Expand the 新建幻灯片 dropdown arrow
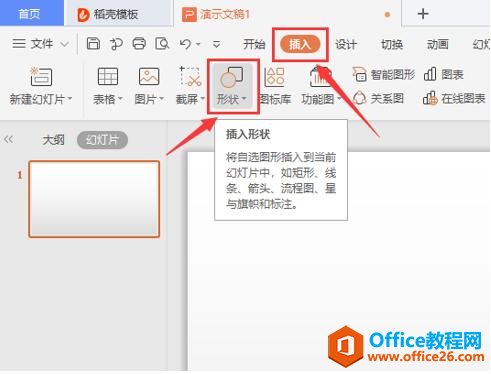491x374 pixels. click(70, 99)
